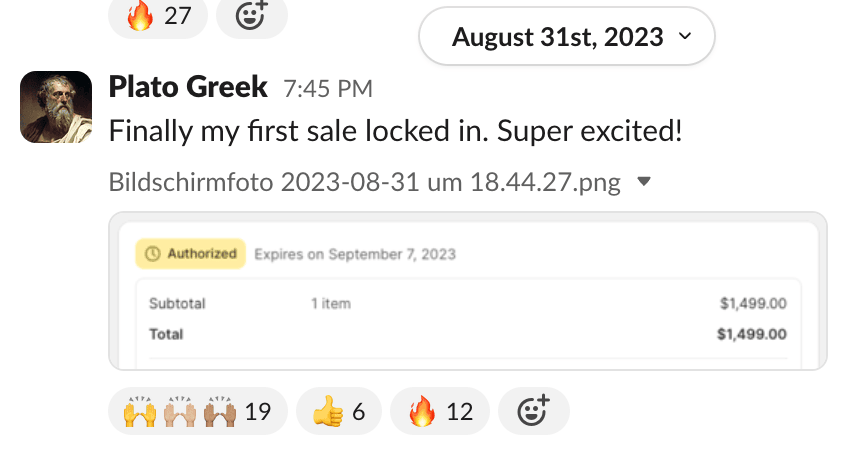Click the 7:45 PM message timestamp
The image size is (850, 450).
coord(327,89)
